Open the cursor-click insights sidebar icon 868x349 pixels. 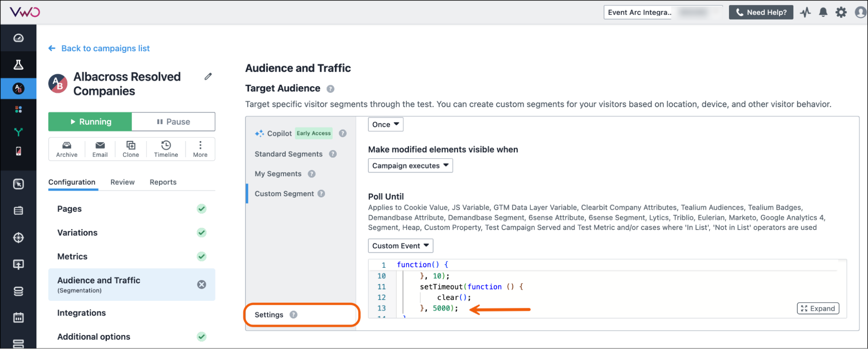(x=18, y=184)
